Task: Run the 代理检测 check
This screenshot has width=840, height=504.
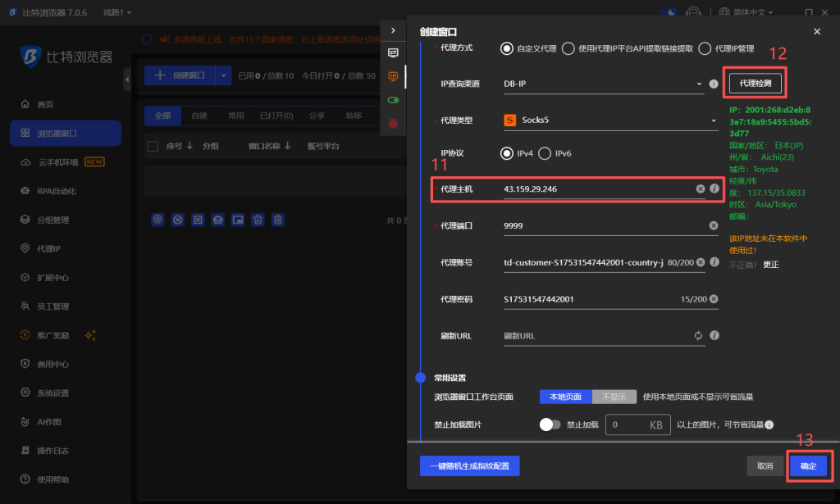Action: [x=754, y=84]
